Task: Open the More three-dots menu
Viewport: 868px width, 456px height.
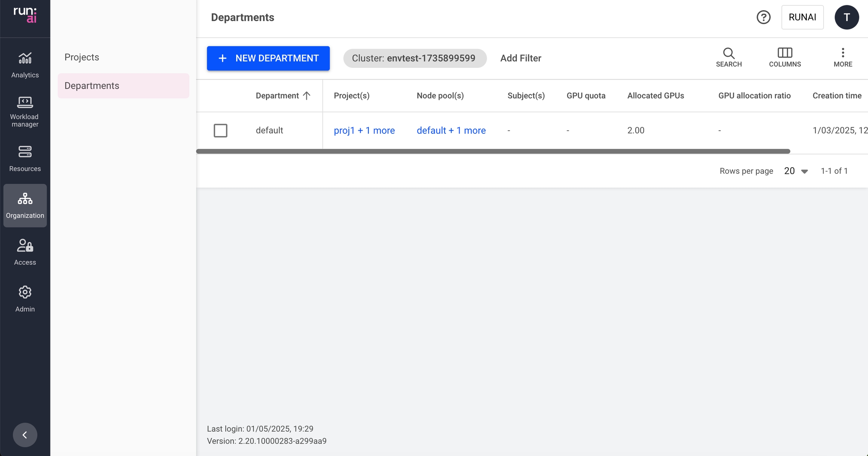Action: click(x=843, y=53)
